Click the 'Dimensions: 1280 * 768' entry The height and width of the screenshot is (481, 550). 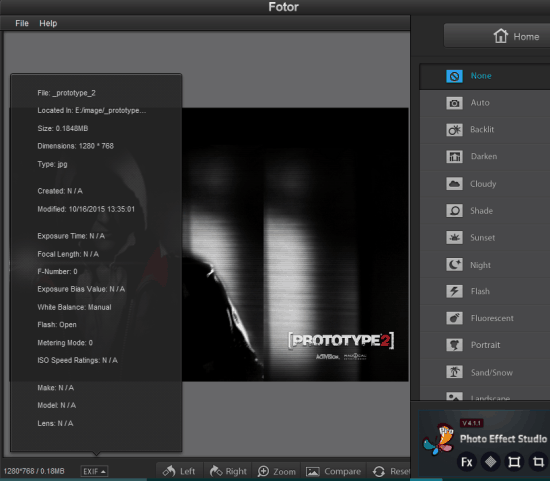coord(75,146)
